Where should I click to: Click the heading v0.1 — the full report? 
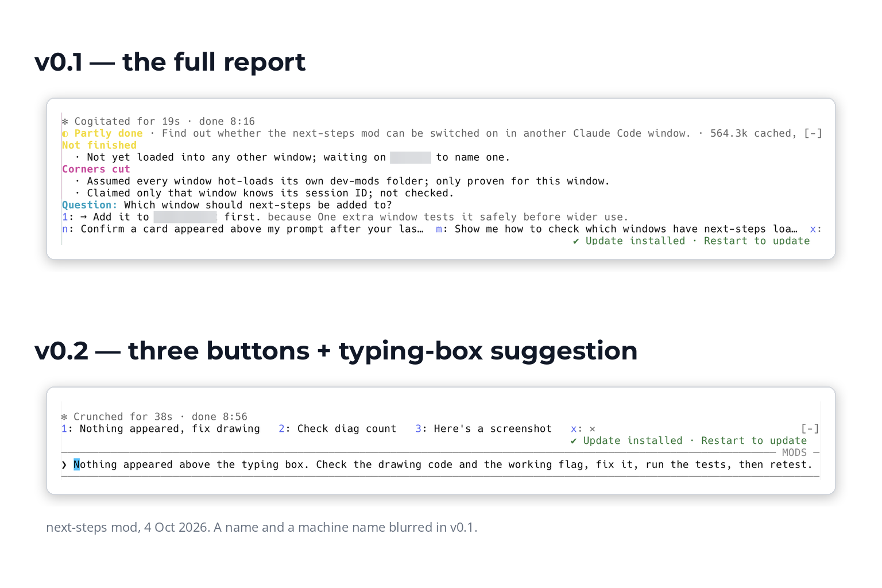(170, 62)
